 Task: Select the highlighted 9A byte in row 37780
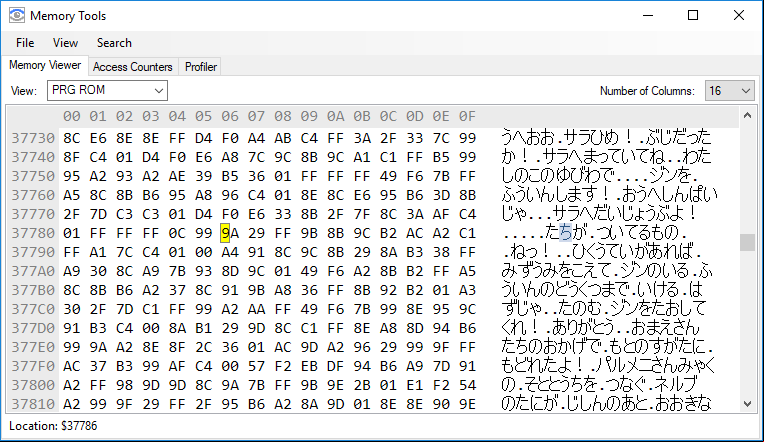coord(230,233)
